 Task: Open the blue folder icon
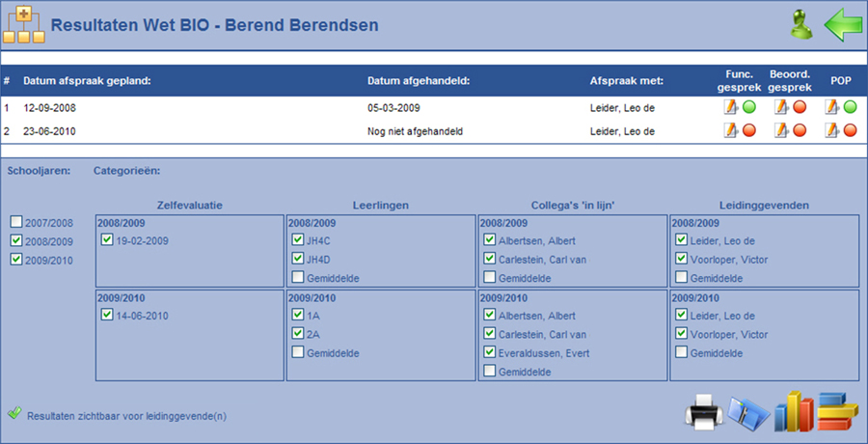coord(749,412)
